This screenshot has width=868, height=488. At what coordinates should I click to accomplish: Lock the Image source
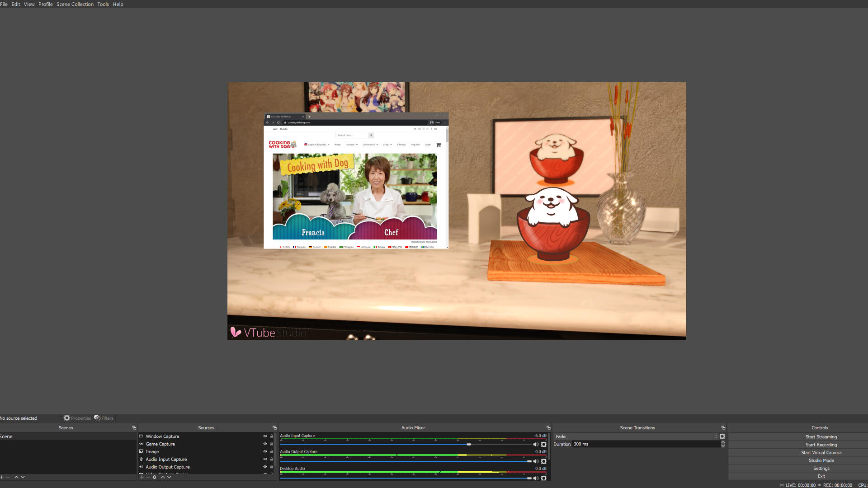(272, 452)
